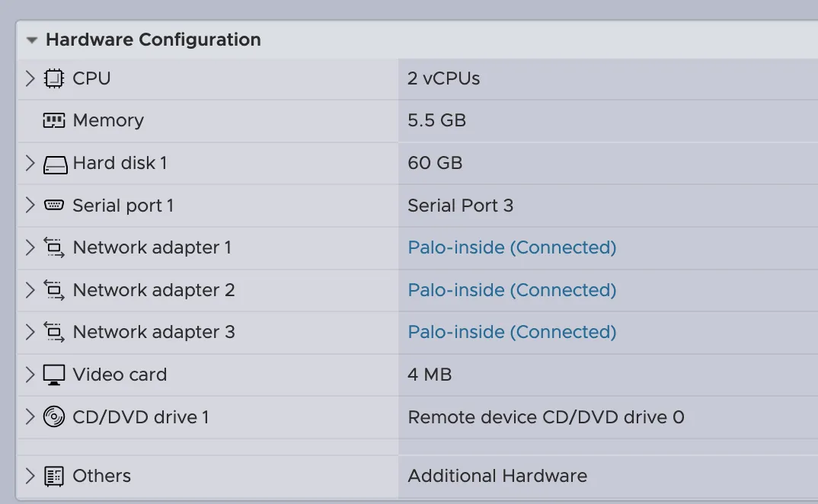Viewport: 818px width, 504px height.
Task: Click the Network adapter 3 icon
Action: point(54,332)
